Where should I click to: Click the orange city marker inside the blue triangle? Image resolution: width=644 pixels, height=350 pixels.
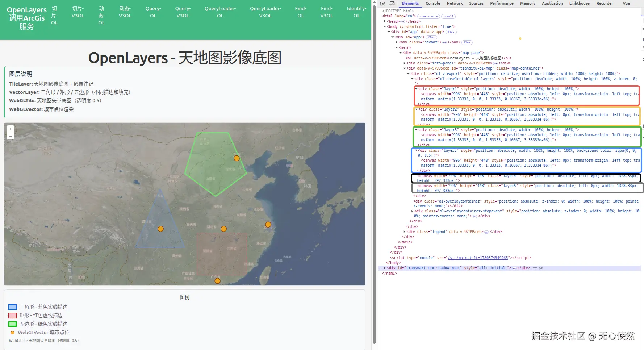(160, 229)
